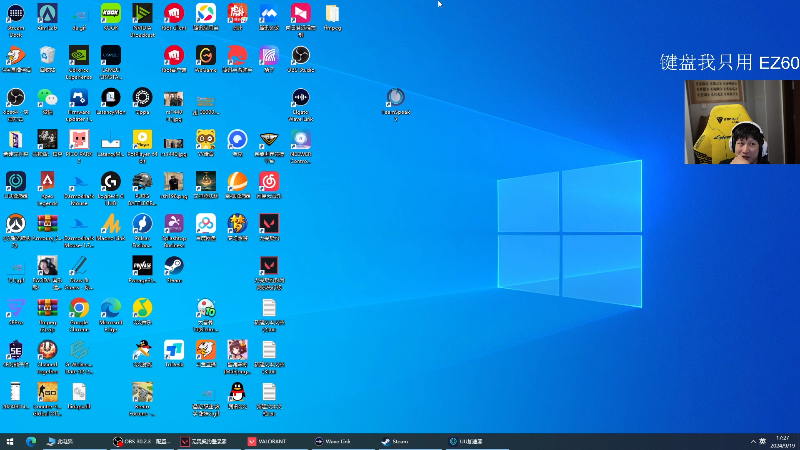Open the ffmpeg folder on desktop
Image resolution: width=800 pixels, height=450 pixels.
tap(332, 17)
